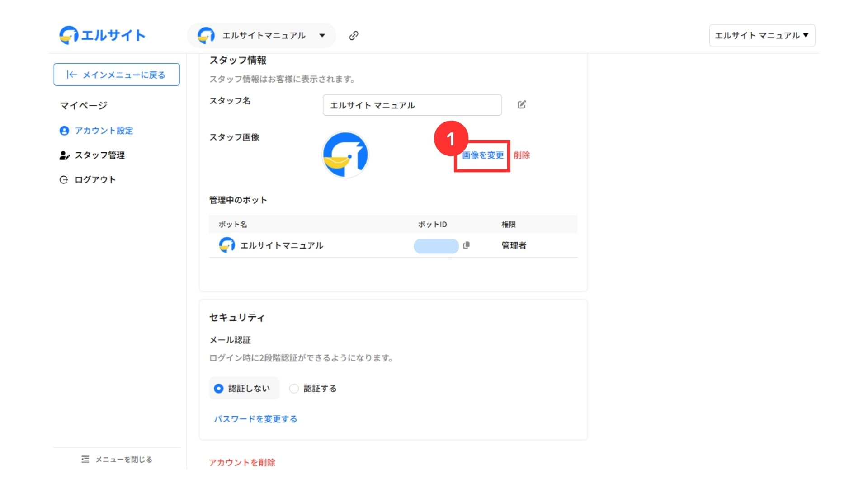Click the L-site logo in header
The height and width of the screenshot is (488, 868).
point(102,35)
